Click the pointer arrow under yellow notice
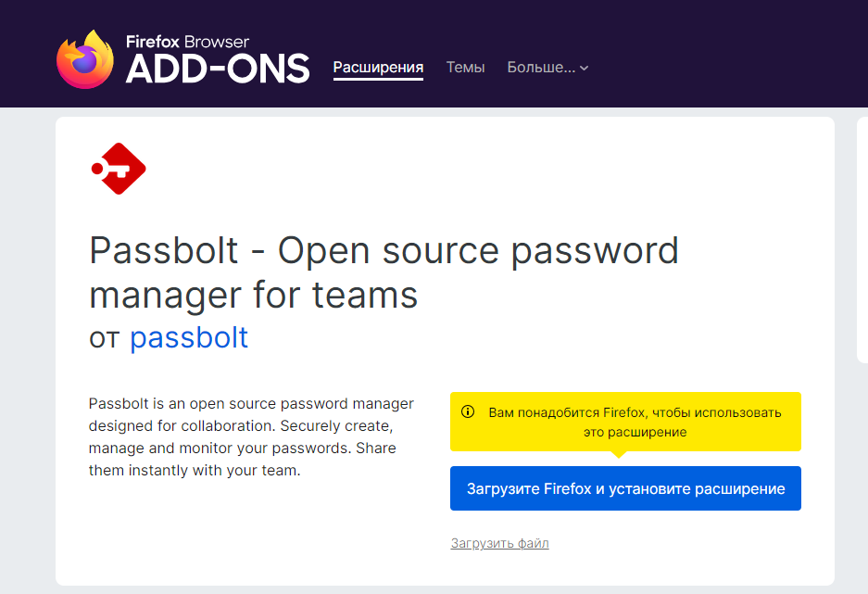Viewport: 868px width, 594px height. point(619,455)
